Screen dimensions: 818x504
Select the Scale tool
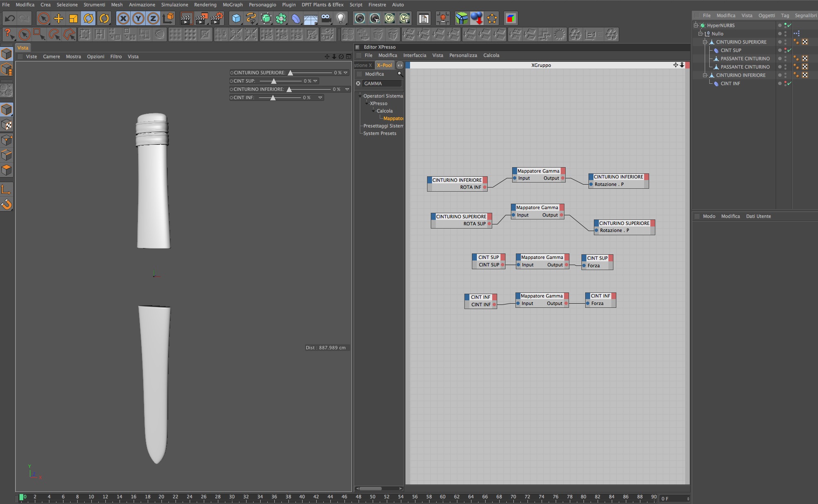73,18
